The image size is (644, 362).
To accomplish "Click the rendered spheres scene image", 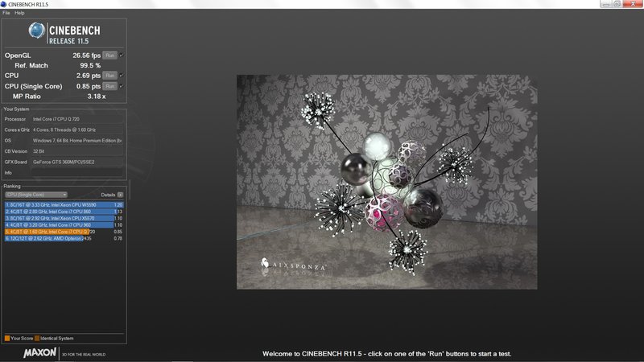I will 387,182.
